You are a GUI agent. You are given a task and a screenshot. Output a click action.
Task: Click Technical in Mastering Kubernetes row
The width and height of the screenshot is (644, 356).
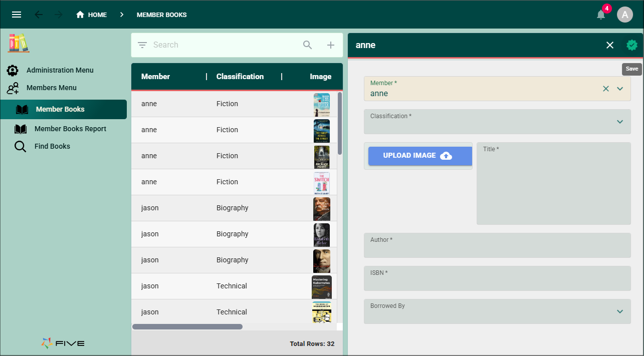pos(232,286)
